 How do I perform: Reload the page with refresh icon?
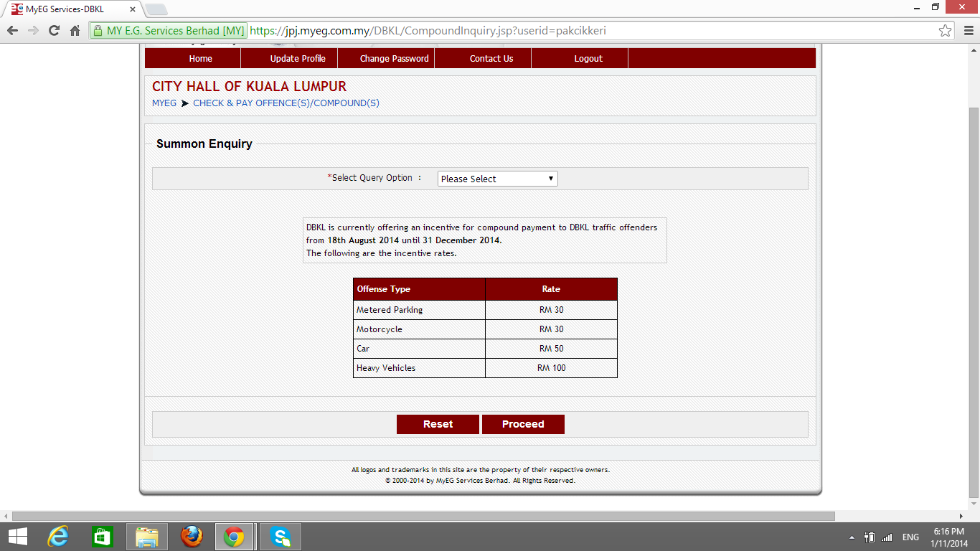coord(54,31)
